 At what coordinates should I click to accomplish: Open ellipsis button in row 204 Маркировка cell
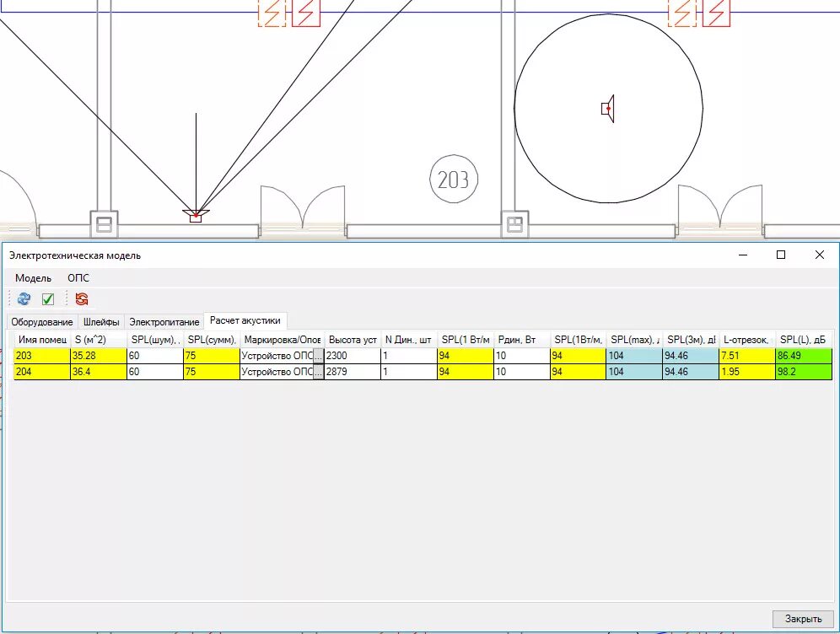pos(318,372)
